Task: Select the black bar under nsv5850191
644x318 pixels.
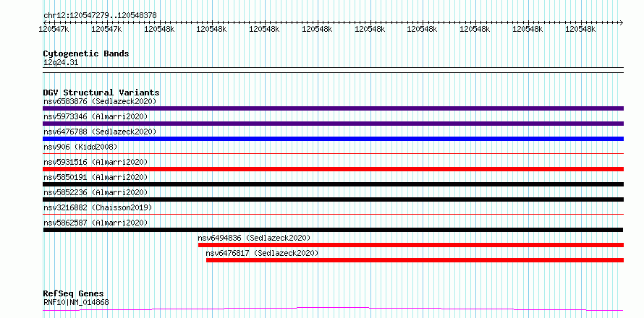Action: [x=333, y=184]
